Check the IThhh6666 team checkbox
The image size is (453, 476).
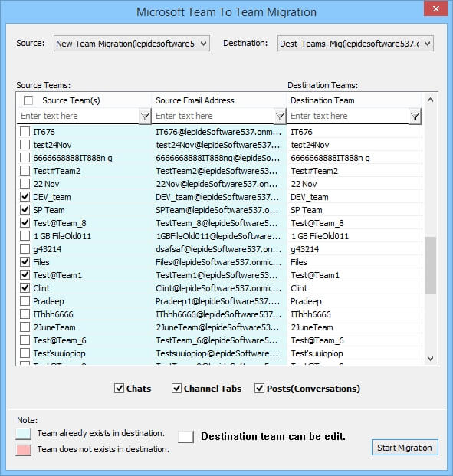pos(25,314)
